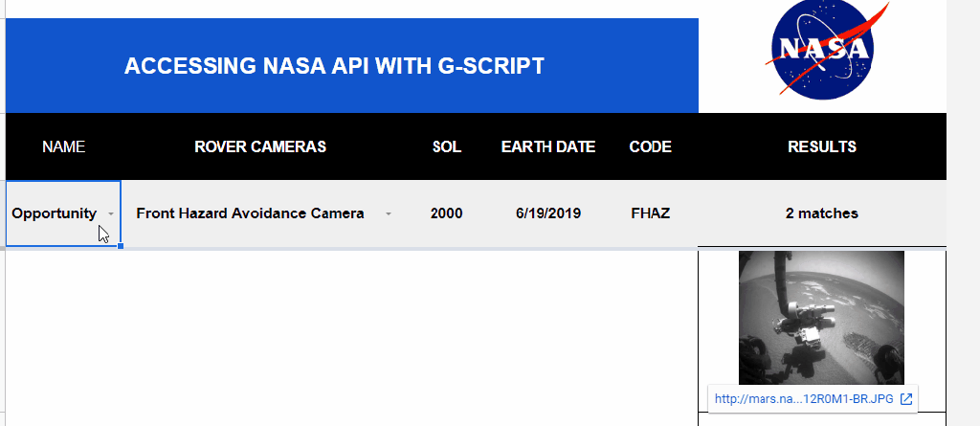The image size is (980, 426).
Task: Click the CODE column header
Action: pyautogui.click(x=650, y=146)
